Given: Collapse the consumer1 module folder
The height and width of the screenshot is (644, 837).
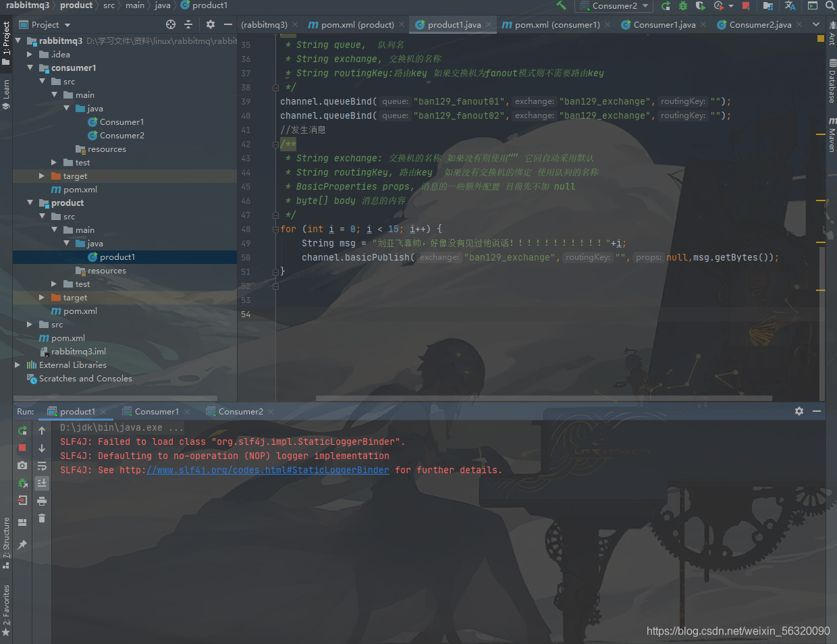Looking at the screenshot, I should tap(30, 68).
